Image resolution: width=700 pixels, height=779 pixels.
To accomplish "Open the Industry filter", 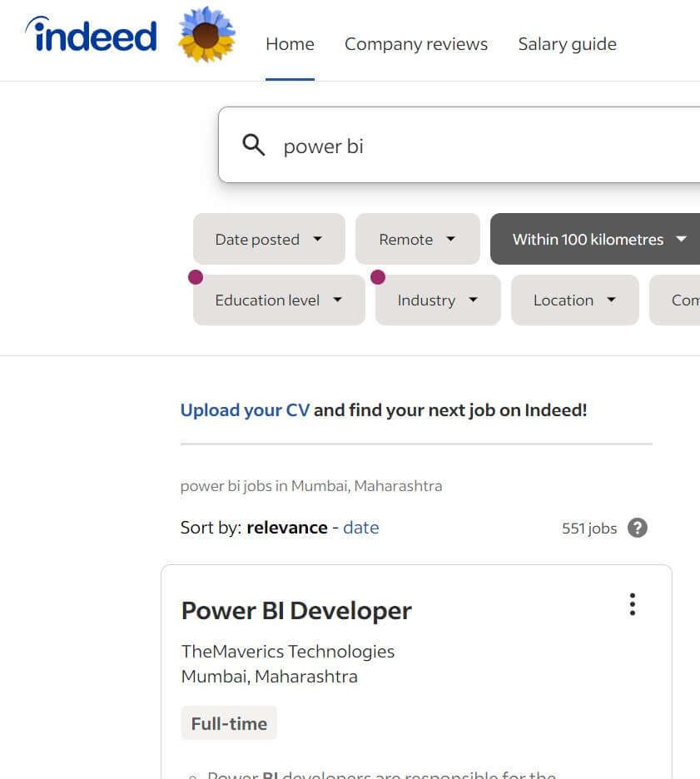I will [x=437, y=300].
